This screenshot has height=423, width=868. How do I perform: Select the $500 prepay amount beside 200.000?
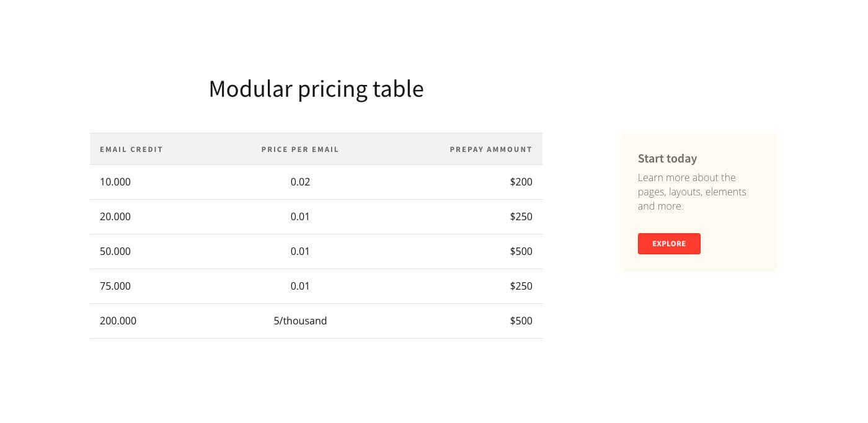point(521,321)
